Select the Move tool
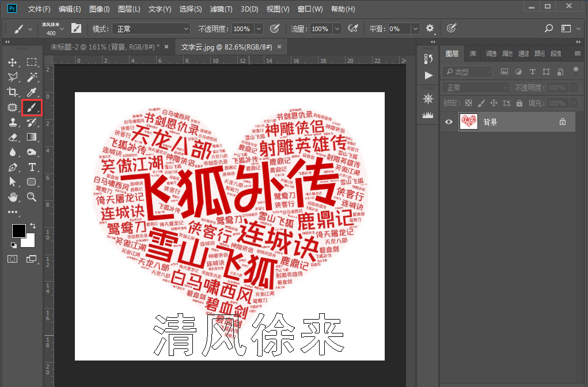This screenshot has width=588, height=387. [x=12, y=62]
